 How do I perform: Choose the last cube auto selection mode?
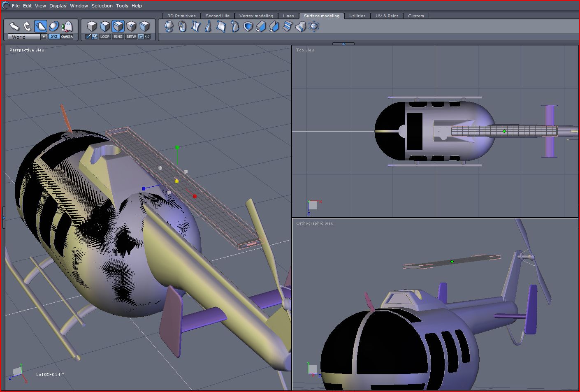[144, 26]
